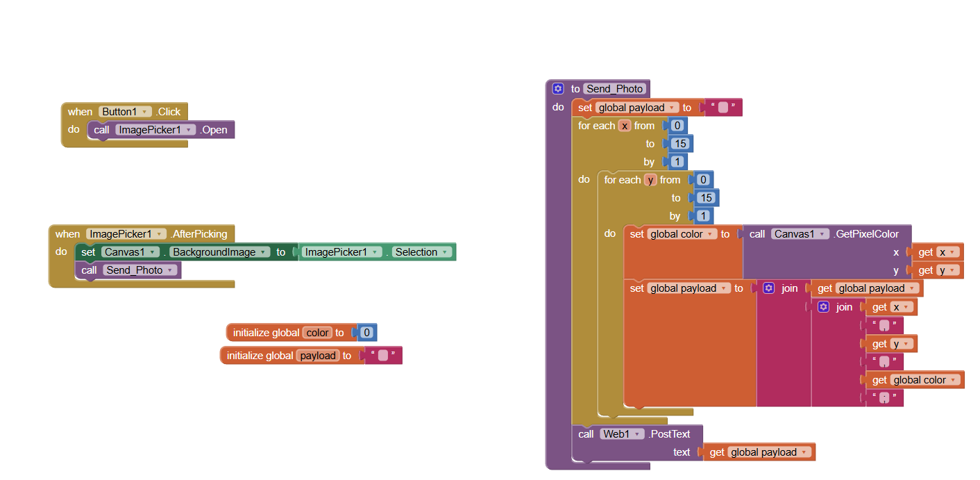Edit the 'to 15' value in for each x
The height and width of the screenshot is (480, 980).
679,144
